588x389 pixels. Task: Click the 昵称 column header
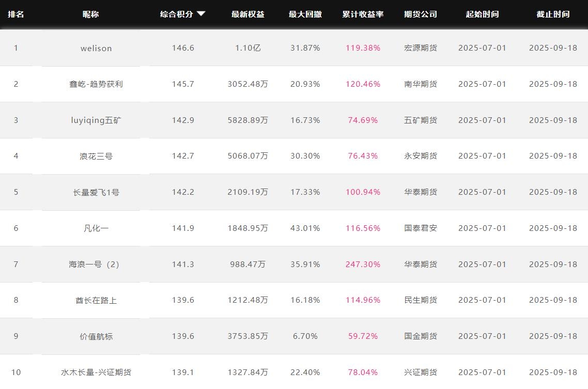click(91, 14)
